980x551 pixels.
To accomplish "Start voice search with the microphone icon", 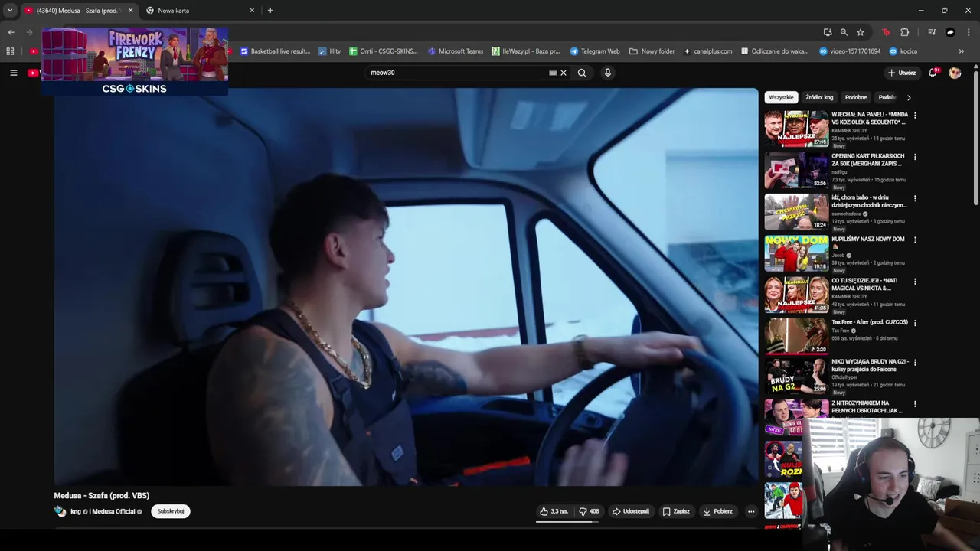I will (x=608, y=73).
